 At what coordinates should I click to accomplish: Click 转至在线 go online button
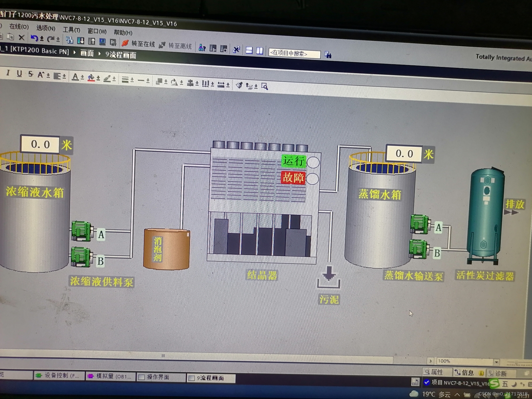139,44
